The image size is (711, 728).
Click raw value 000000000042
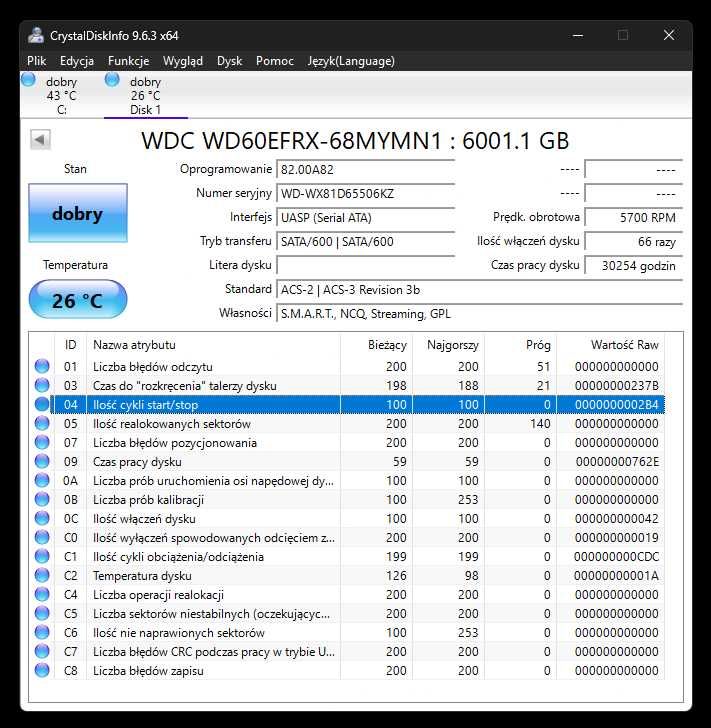pyautogui.click(x=617, y=519)
